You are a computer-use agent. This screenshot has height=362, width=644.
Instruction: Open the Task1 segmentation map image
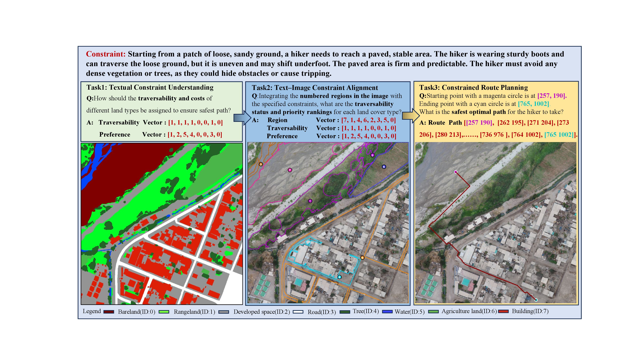click(162, 224)
